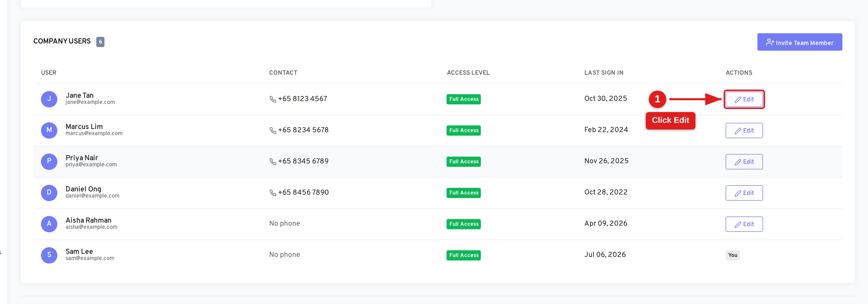Screen dimensions: 868x304
Task: Click the You badge in Sam Lee's row
Action: coord(733,255)
